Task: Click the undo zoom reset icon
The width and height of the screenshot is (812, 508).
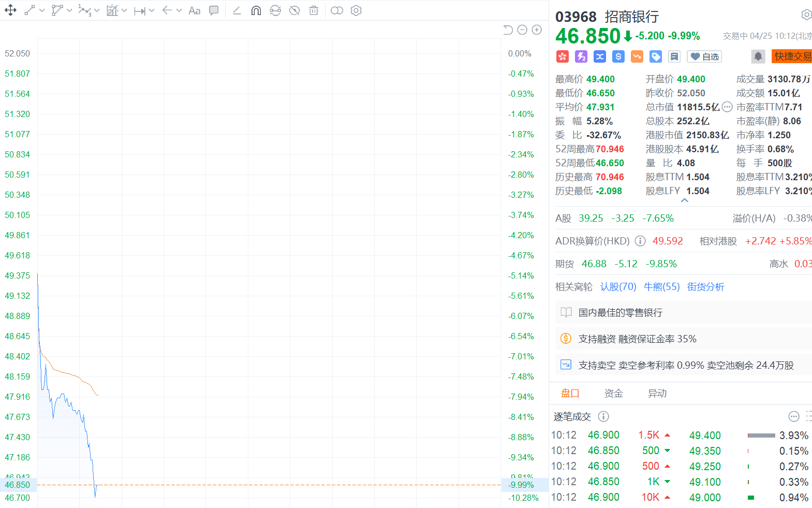Action: coord(508,30)
